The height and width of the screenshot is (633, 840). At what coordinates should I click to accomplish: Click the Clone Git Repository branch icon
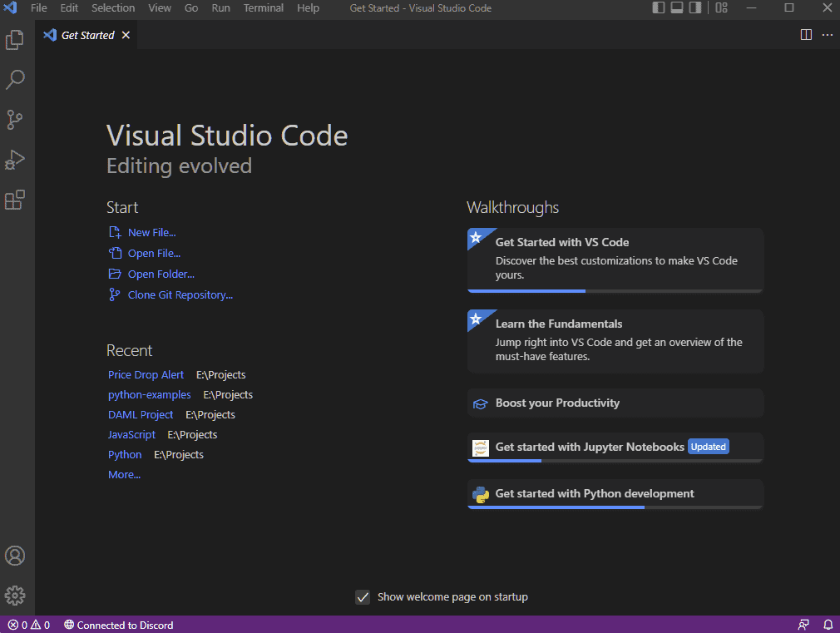tap(115, 294)
